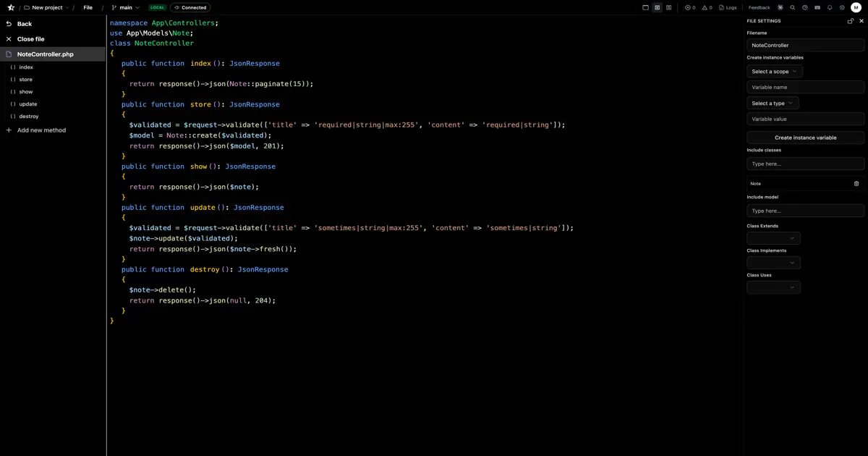Delete the Note included class via trash icon
The image size is (868, 456).
[856, 184]
